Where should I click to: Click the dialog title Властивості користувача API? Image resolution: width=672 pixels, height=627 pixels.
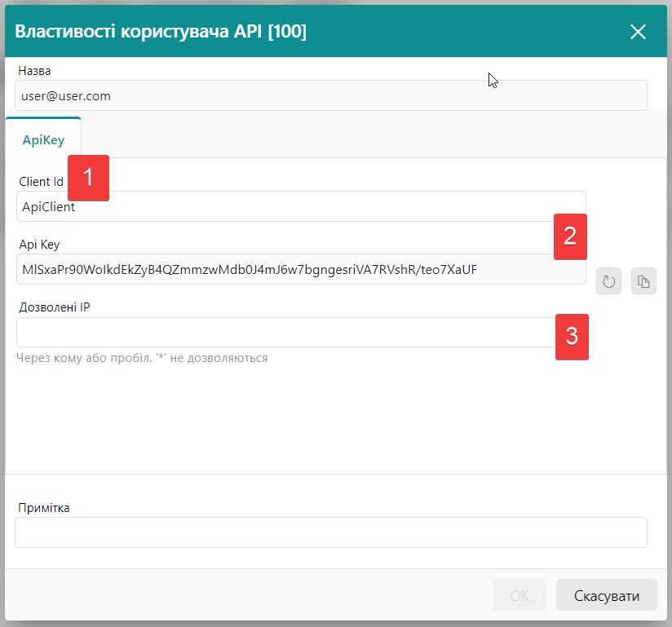161,32
